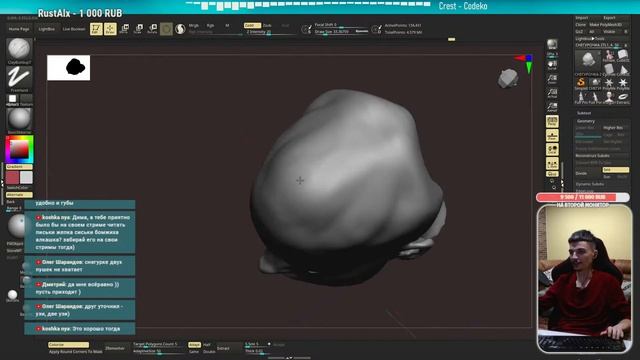The width and height of the screenshot is (640, 360).
Task: Adjust the Draw Size slider
Action: [x=341, y=32]
